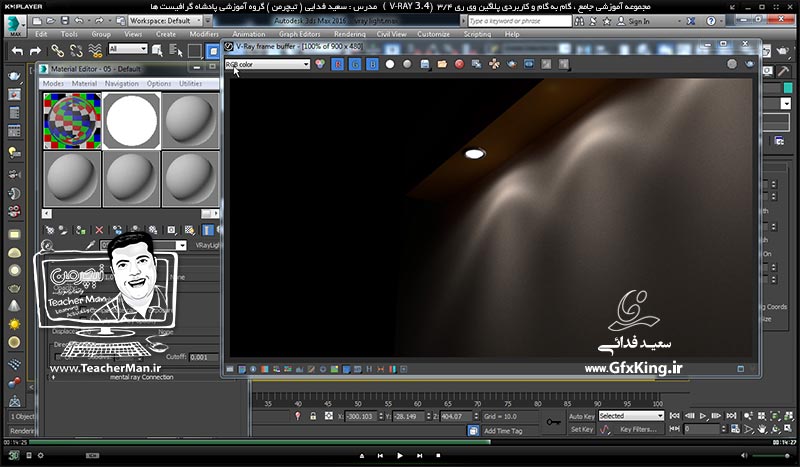Click the quick access save icon

click(65, 21)
